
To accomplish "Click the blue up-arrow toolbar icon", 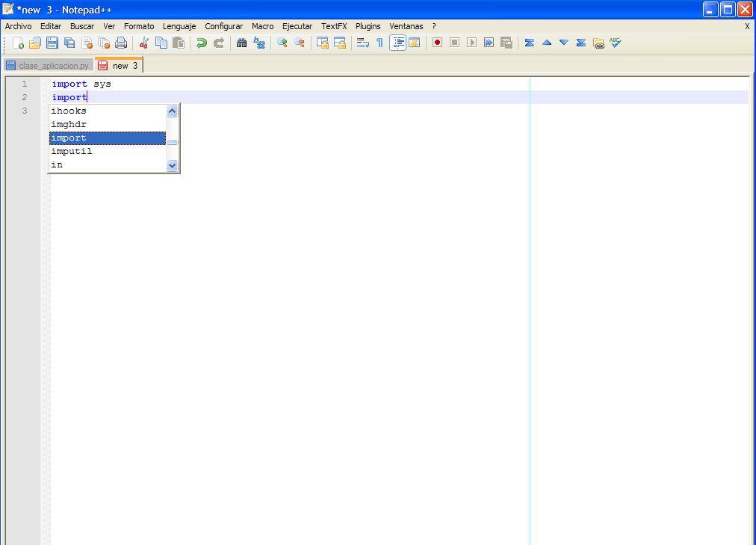I will (x=547, y=43).
